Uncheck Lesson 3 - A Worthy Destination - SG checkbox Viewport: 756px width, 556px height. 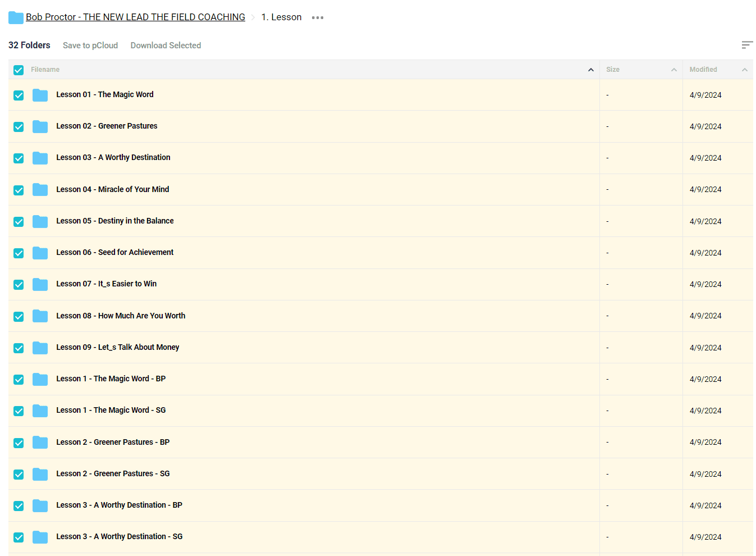pyautogui.click(x=19, y=537)
